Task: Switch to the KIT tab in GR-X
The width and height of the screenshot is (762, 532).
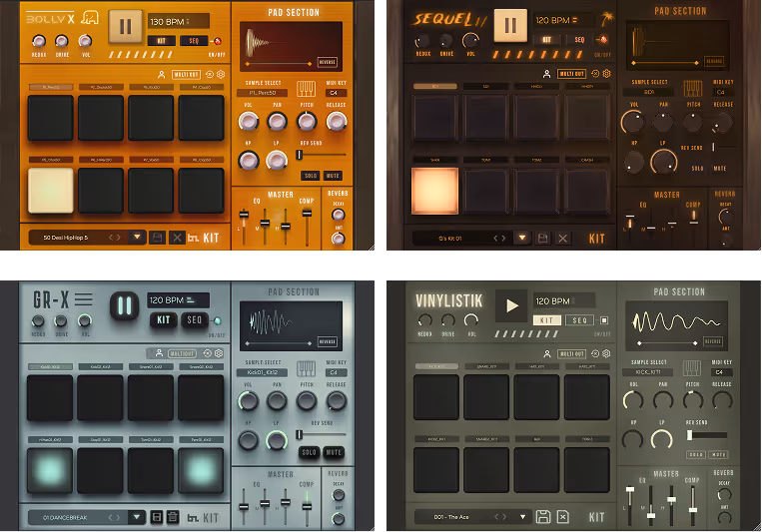Action: (x=164, y=319)
